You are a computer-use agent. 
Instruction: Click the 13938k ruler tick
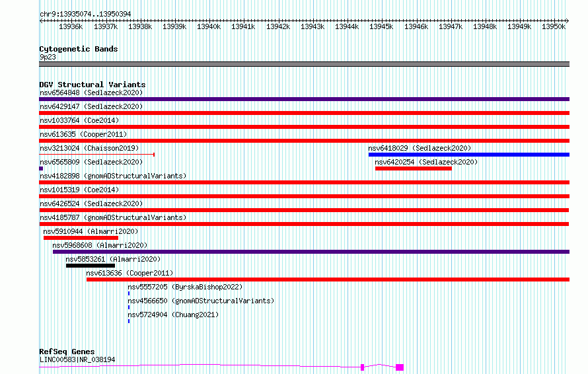click(140, 26)
